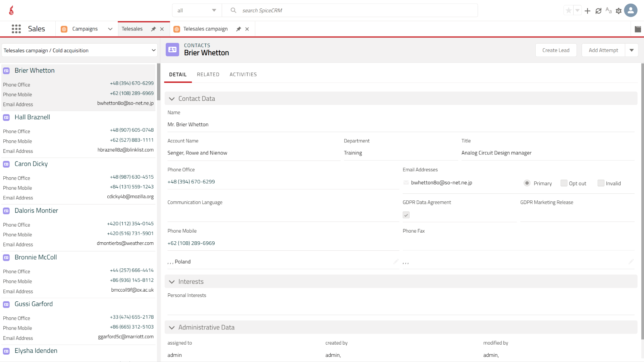Open the search scope 'all' dropdown
Image resolution: width=644 pixels, height=362 pixels.
[197, 10]
